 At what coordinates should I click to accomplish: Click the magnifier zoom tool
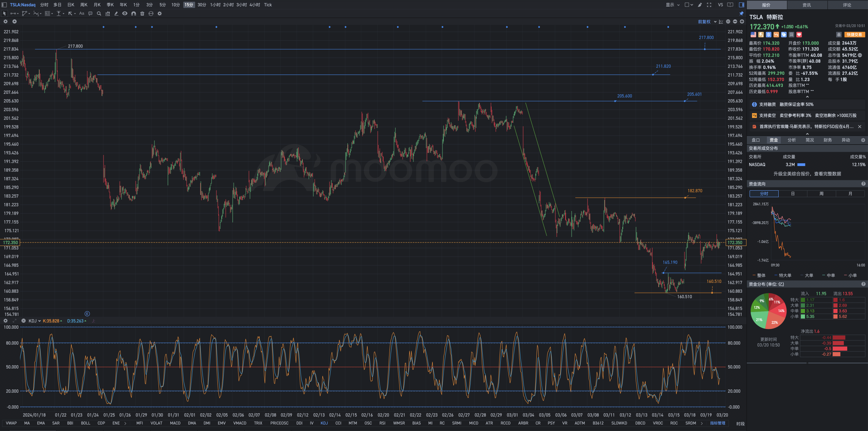(99, 13)
